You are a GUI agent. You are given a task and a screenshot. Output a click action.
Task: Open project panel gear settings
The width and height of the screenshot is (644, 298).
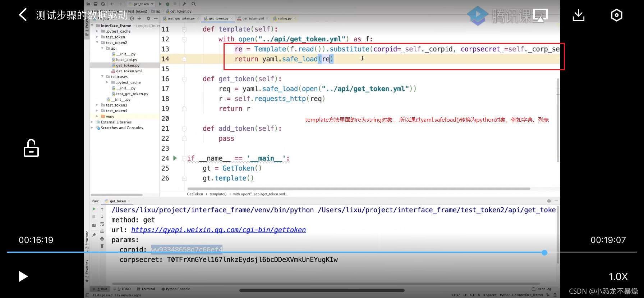point(148,18)
